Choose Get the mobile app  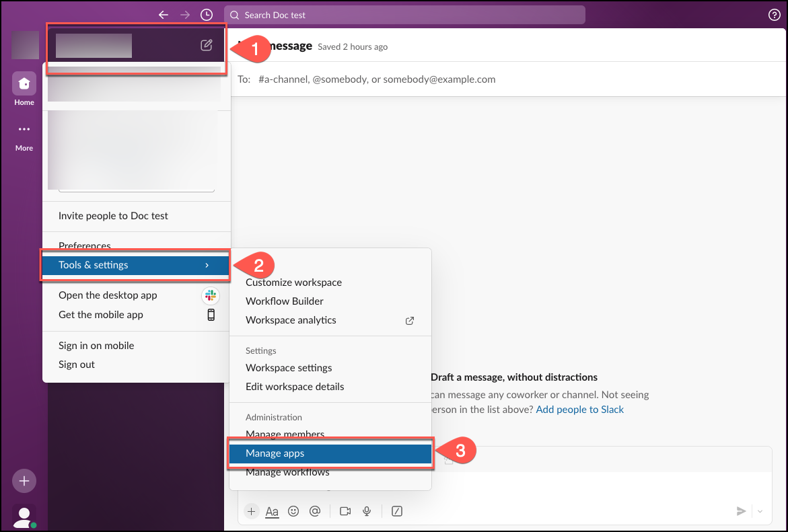click(136, 315)
